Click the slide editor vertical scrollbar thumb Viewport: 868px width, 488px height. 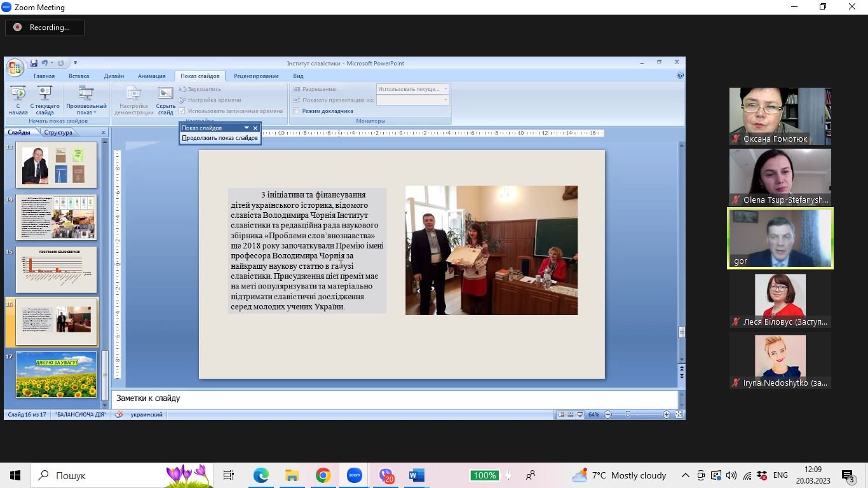pos(682,332)
